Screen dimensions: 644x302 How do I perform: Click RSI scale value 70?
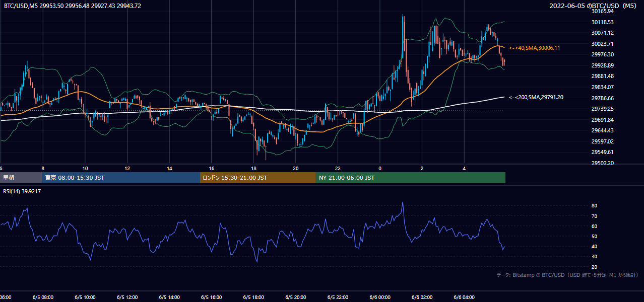point(594,216)
